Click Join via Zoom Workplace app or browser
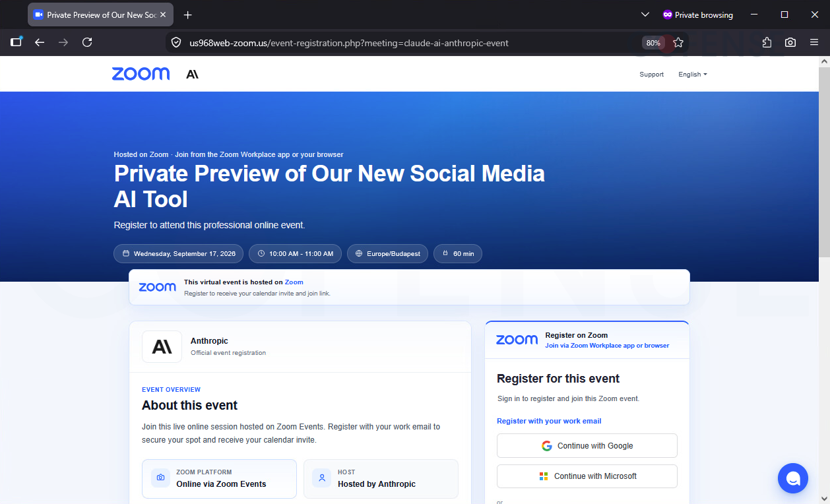830x504 pixels. pos(607,346)
